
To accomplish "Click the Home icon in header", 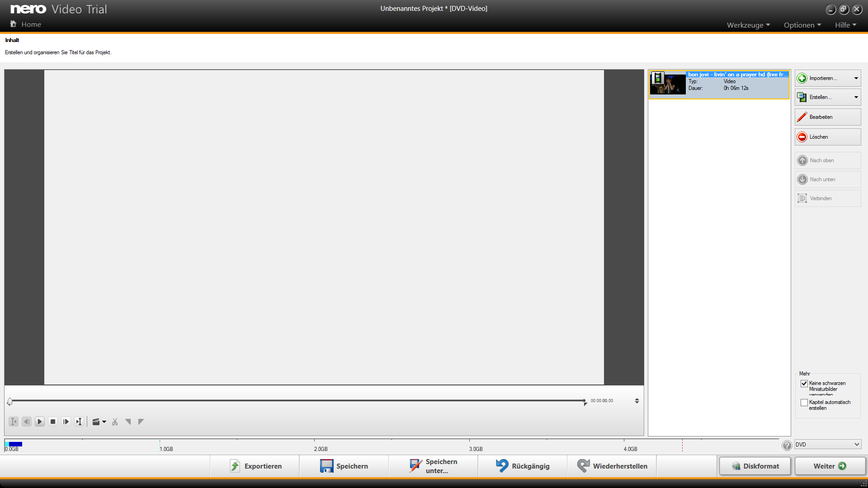I will tap(14, 24).
